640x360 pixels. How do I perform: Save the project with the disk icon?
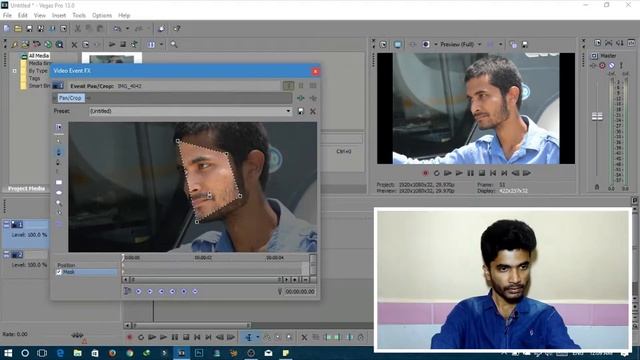(29, 29)
